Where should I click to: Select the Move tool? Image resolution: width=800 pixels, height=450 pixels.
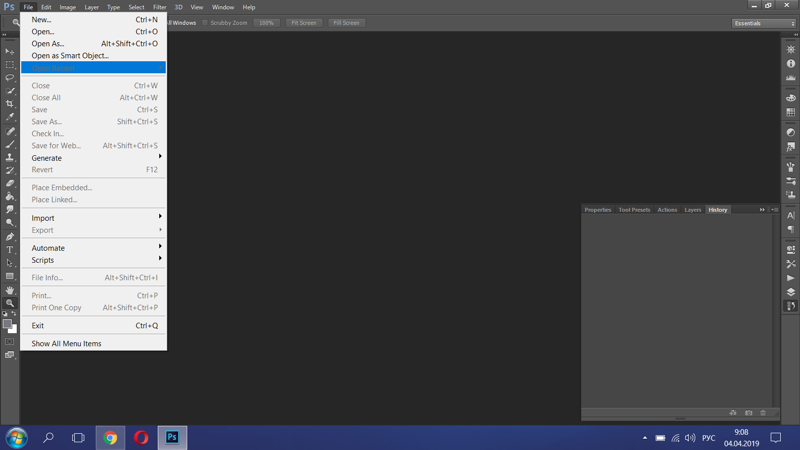pyautogui.click(x=10, y=52)
